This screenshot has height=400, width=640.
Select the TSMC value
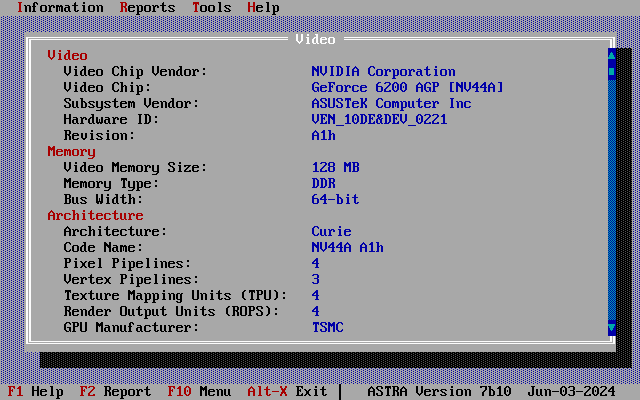point(327,327)
